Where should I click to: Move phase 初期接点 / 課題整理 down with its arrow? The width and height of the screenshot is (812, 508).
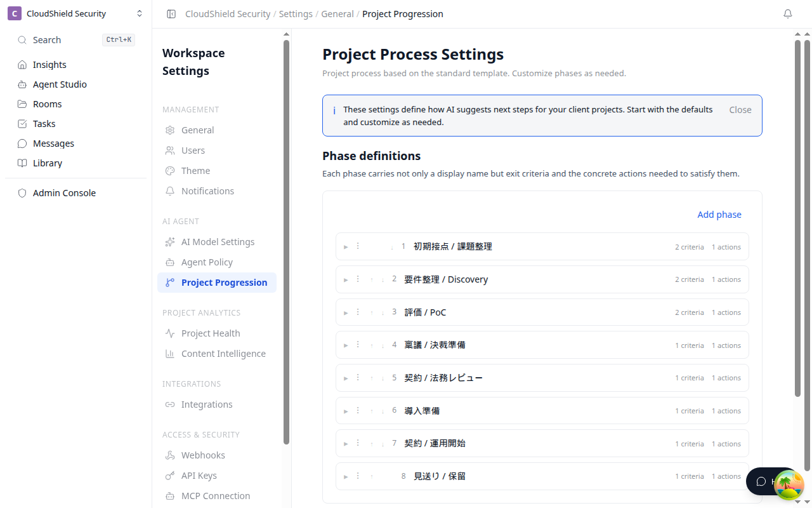tap(392, 247)
